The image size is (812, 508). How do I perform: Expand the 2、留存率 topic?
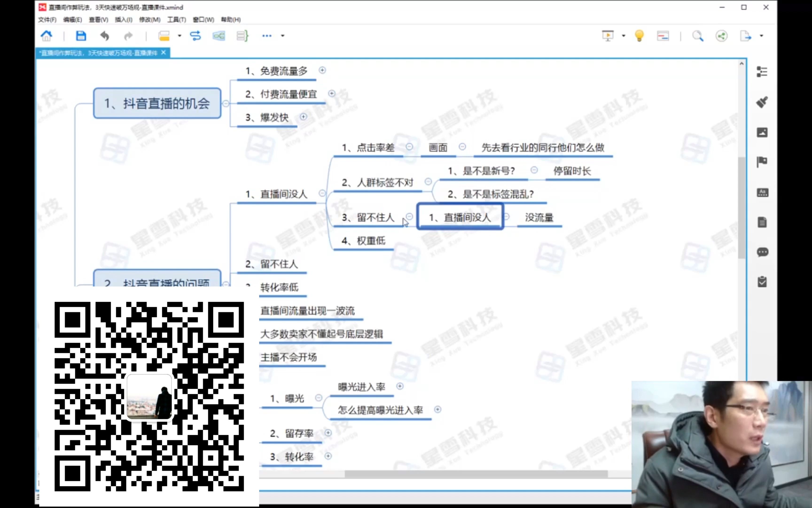click(328, 433)
